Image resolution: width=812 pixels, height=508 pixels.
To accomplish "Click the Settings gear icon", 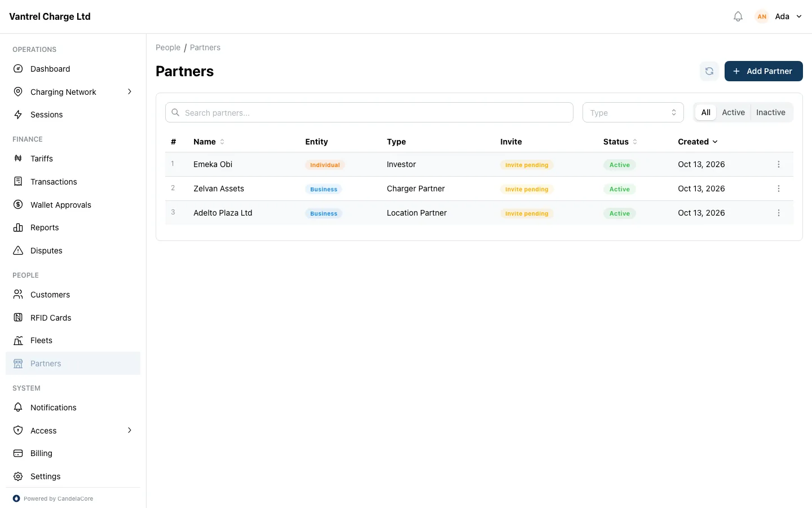I will pyautogui.click(x=18, y=476).
